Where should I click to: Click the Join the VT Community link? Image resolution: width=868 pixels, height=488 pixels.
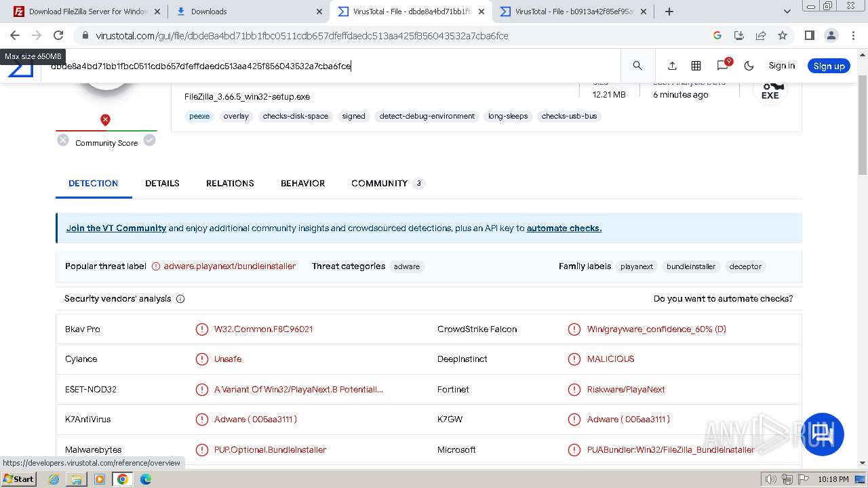tap(116, 228)
